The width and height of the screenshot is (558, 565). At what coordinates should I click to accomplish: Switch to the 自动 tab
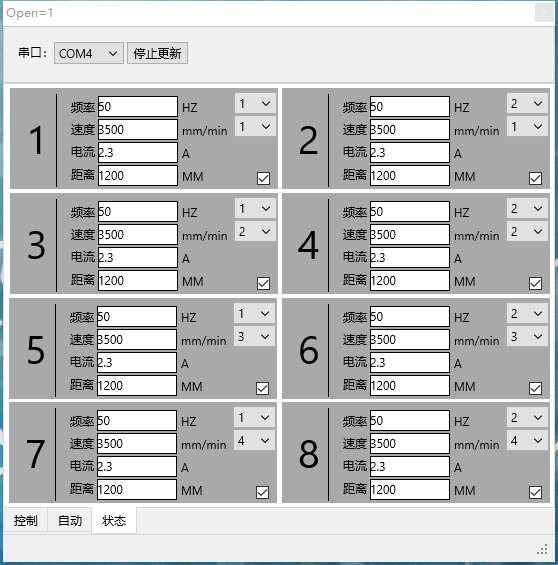coord(70,520)
